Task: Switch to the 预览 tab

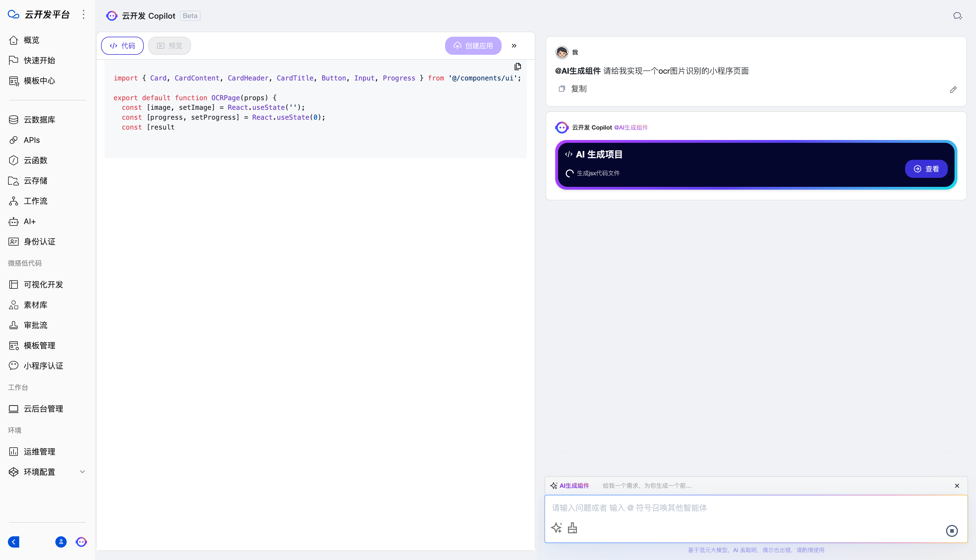Action: tap(170, 46)
